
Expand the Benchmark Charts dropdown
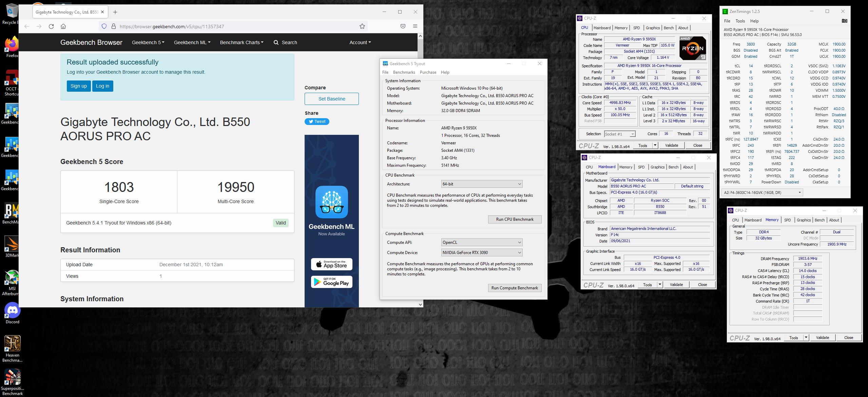[x=242, y=42]
